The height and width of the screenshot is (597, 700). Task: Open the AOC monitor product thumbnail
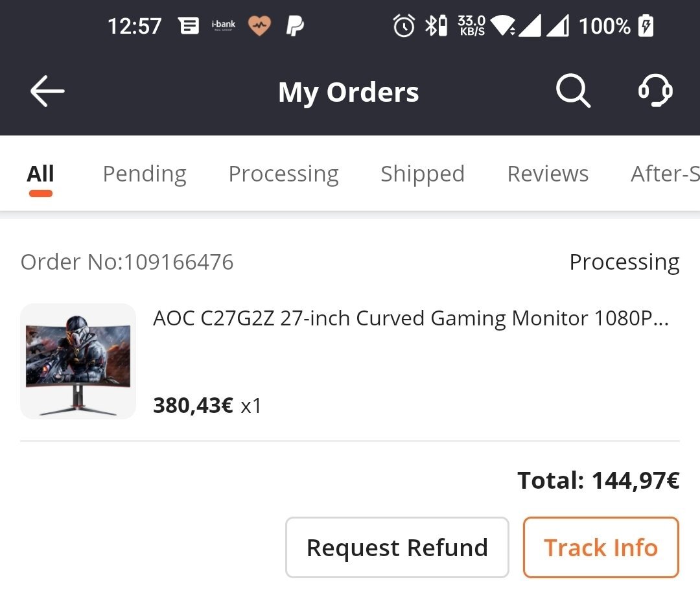[78, 361]
